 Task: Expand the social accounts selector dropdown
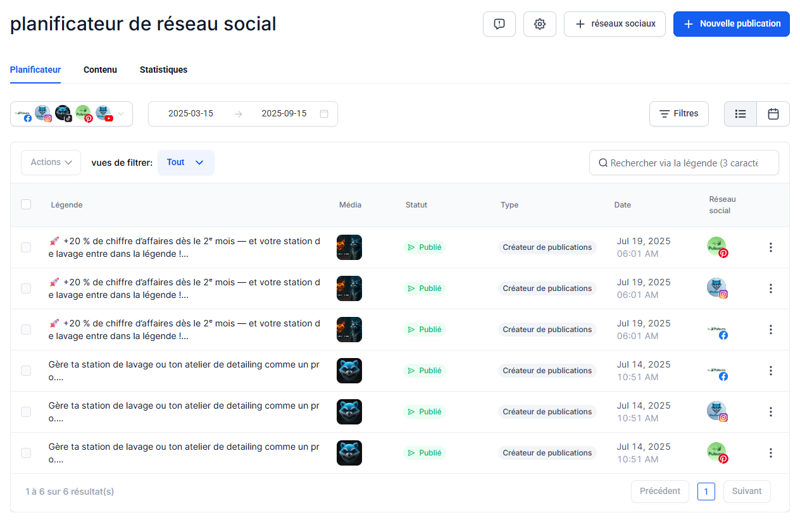coord(121,114)
